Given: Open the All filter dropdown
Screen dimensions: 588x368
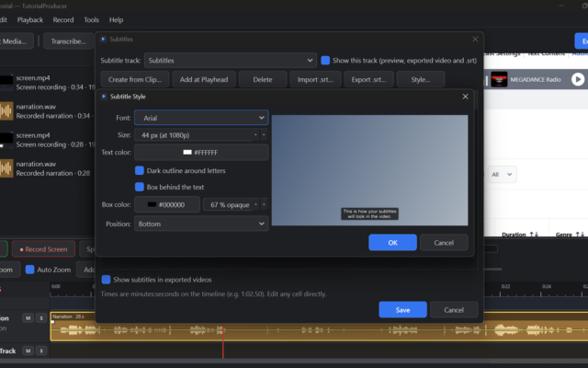Looking at the screenshot, I should 503,174.
